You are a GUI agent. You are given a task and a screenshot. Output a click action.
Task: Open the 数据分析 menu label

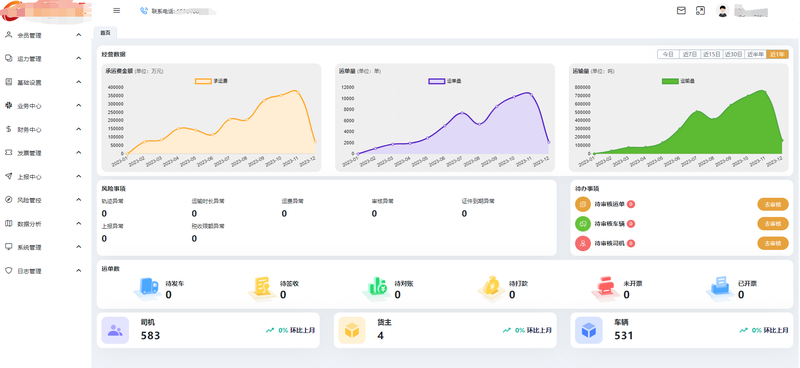pos(29,224)
